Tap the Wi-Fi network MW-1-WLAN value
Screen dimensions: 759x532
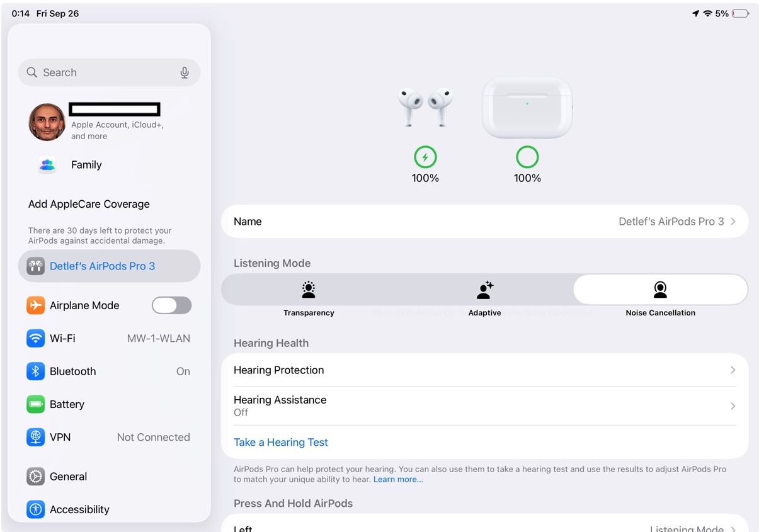[x=159, y=339]
